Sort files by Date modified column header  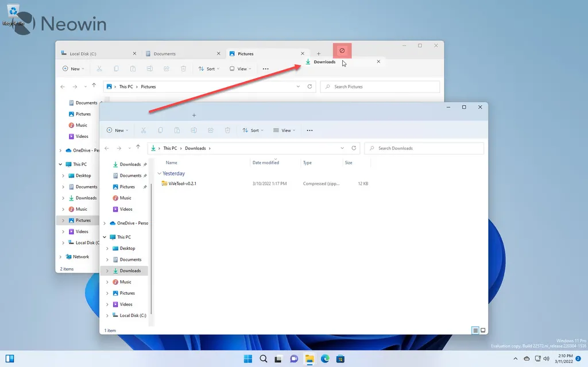pyautogui.click(x=265, y=163)
